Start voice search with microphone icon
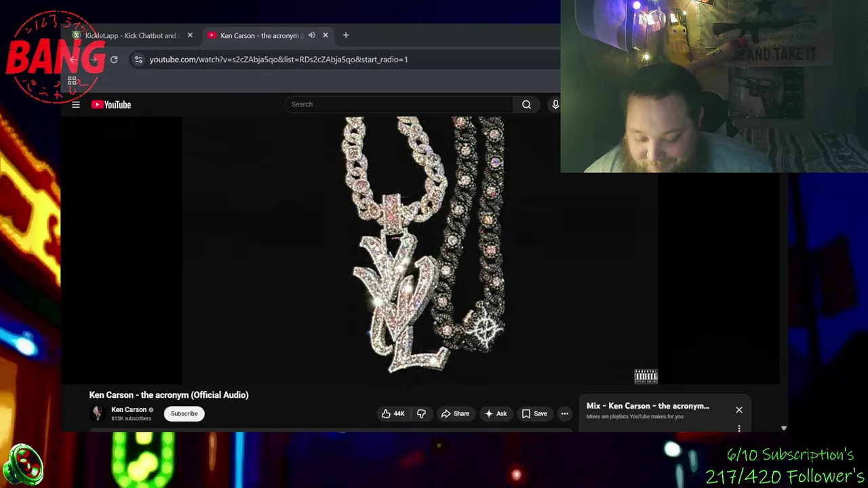Viewport: 868px width, 488px height. tap(555, 104)
